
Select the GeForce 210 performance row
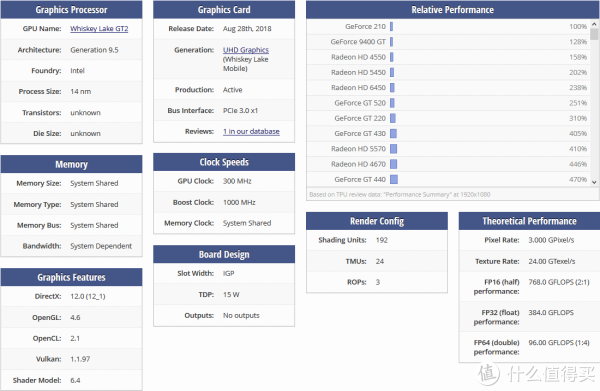point(448,26)
